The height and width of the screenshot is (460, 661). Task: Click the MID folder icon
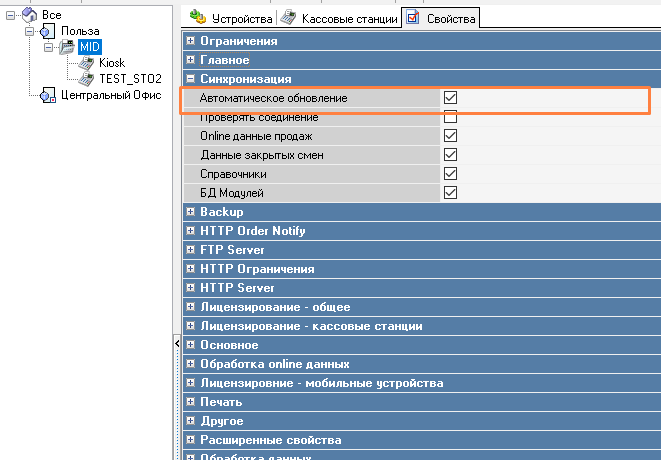tap(67, 47)
